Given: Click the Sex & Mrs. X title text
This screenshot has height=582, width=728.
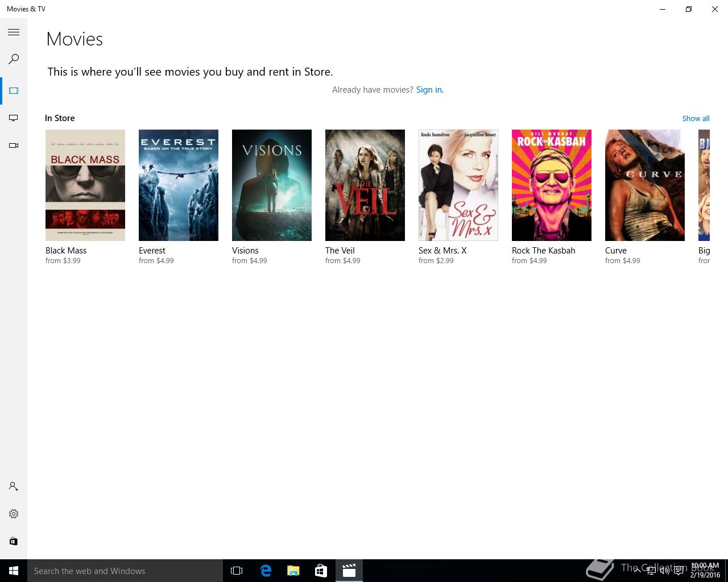Looking at the screenshot, I should (x=442, y=251).
